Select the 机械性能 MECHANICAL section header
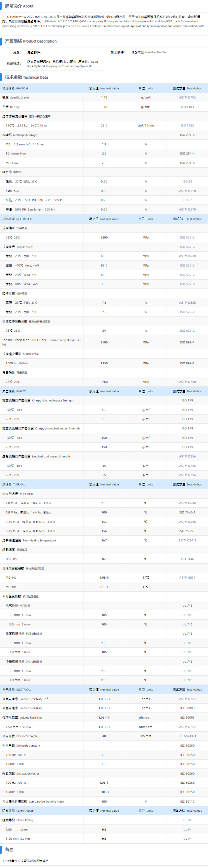This screenshot has height=868, width=208. 18,219
